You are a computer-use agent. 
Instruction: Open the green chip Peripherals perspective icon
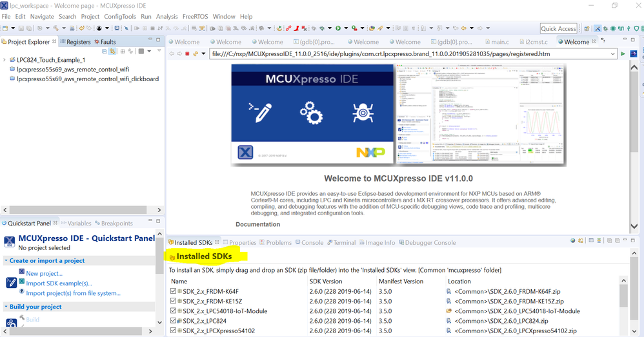pyautogui.click(x=613, y=28)
